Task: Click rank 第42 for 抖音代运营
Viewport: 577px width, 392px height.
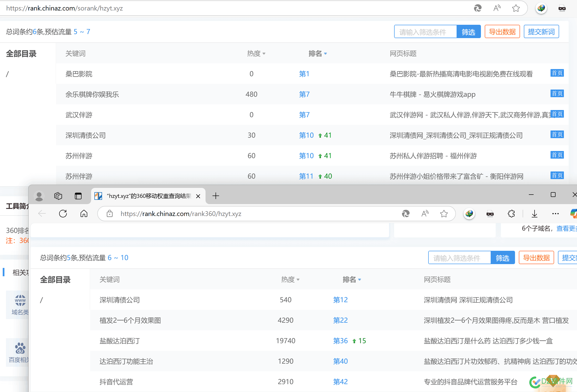Action: pyautogui.click(x=340, y=382)
